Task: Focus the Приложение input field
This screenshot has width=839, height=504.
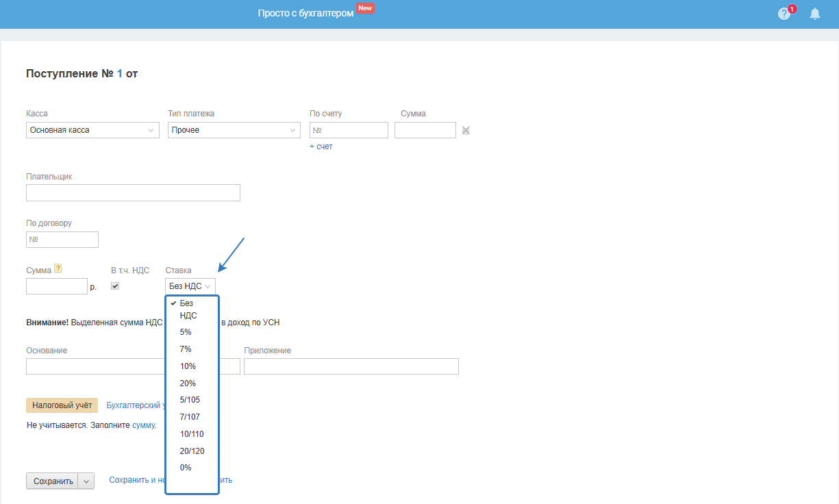Action: pos(351,366)
